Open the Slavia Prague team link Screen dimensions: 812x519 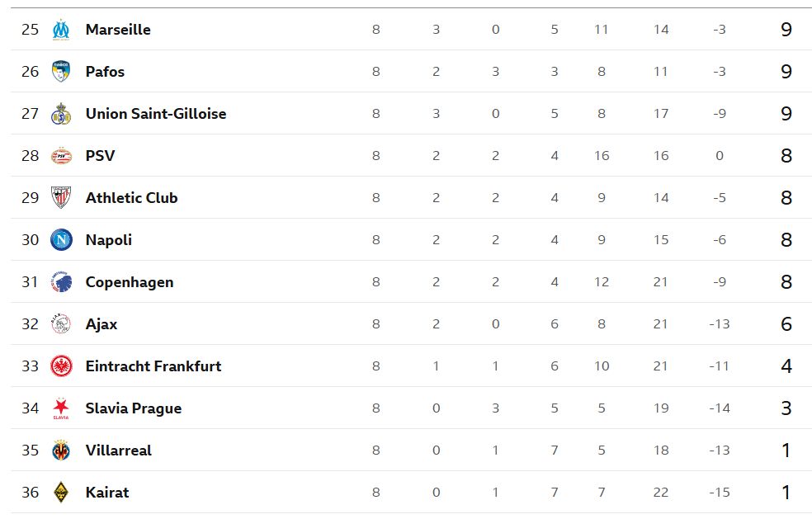[x=133, y=408]
